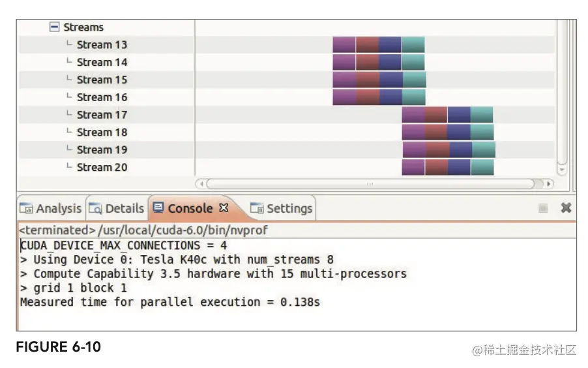Image resolution: width=588 pixels, height=368 pixels.
Task: Click the timeline horizontal scrollbar thumb
Action: pos(370,183)
